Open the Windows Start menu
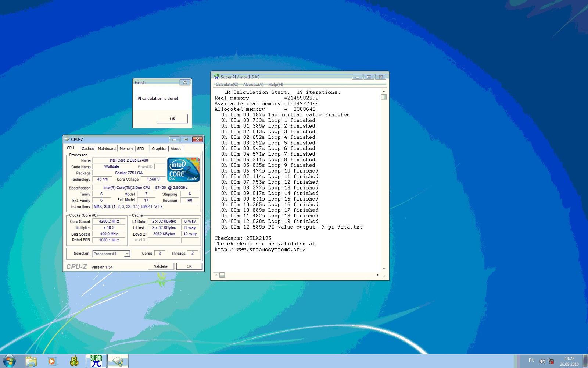This screenshot has width=588, height=368. coord(9,361)
